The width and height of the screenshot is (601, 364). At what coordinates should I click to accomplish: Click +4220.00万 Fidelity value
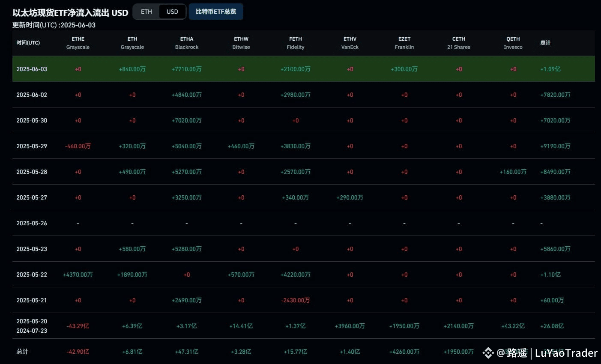click(x=296, y=274)
